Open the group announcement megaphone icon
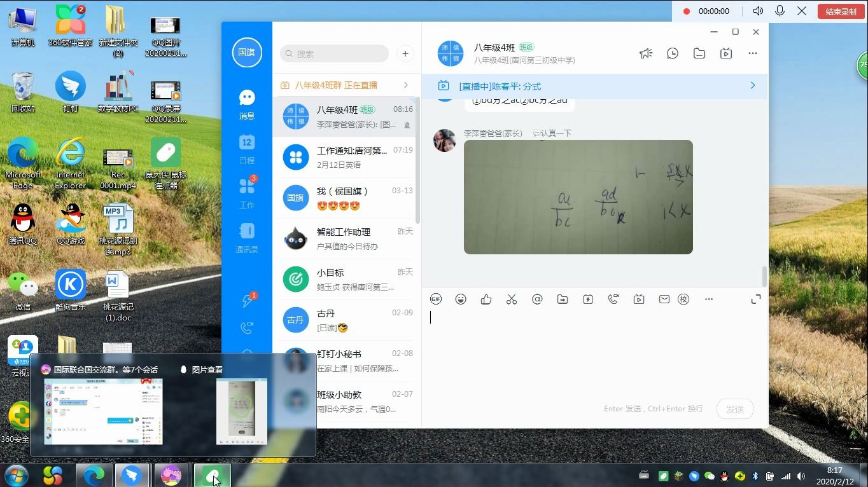868x487 pixels. click(x=646, y=53)
